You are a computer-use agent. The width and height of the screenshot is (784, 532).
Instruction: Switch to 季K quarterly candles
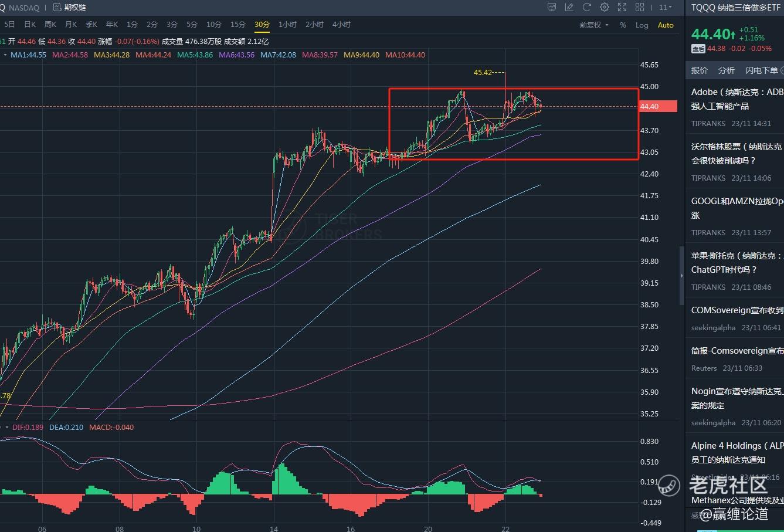91,25
